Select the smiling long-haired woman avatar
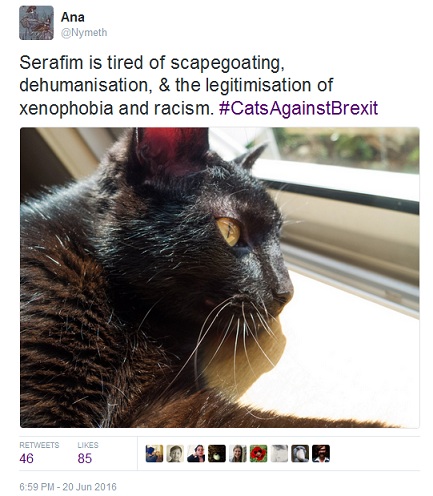 pos(238,453)
